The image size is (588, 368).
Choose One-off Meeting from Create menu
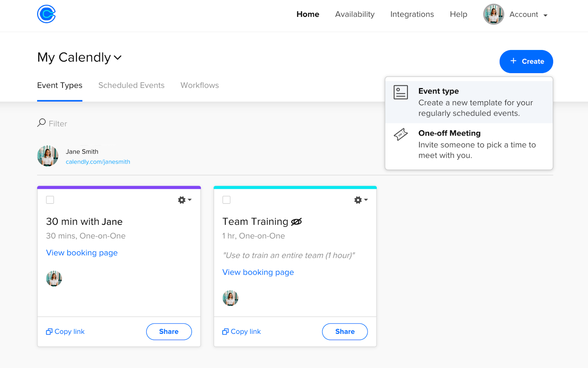pyautogui.click(x=469, y=144)
